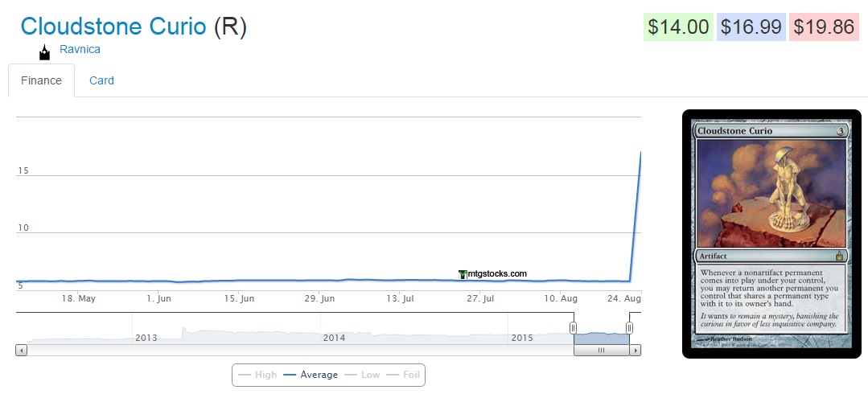Open the Cloudstone Curio title link
This screenshot has height=394, width=868.
click(113, 27)
